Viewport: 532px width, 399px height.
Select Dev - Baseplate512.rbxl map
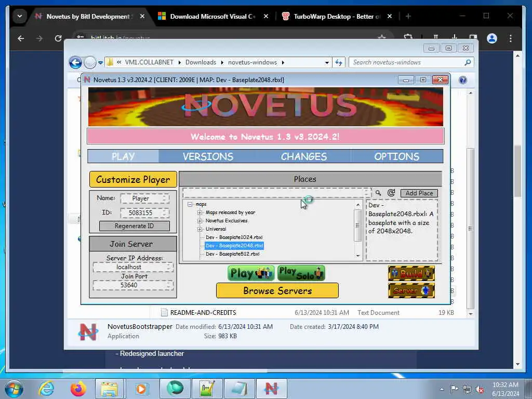coord(232,254)
